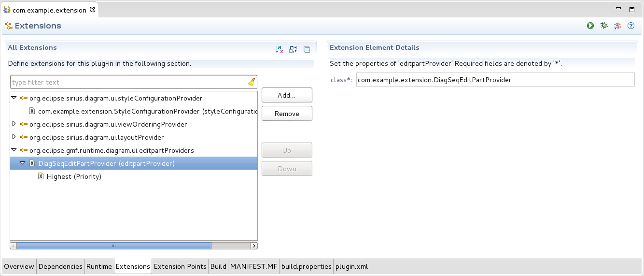Collapse the DiagSeqEditPartProvider tree node
The height and width of the screenshot is (276, 644).
23,163
